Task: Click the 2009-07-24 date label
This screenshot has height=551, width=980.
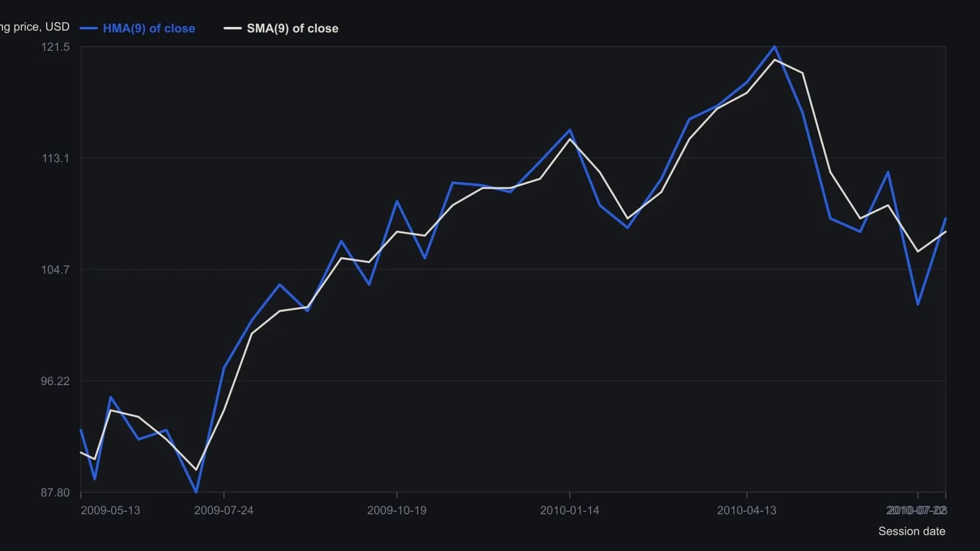Action: (224, 511)
